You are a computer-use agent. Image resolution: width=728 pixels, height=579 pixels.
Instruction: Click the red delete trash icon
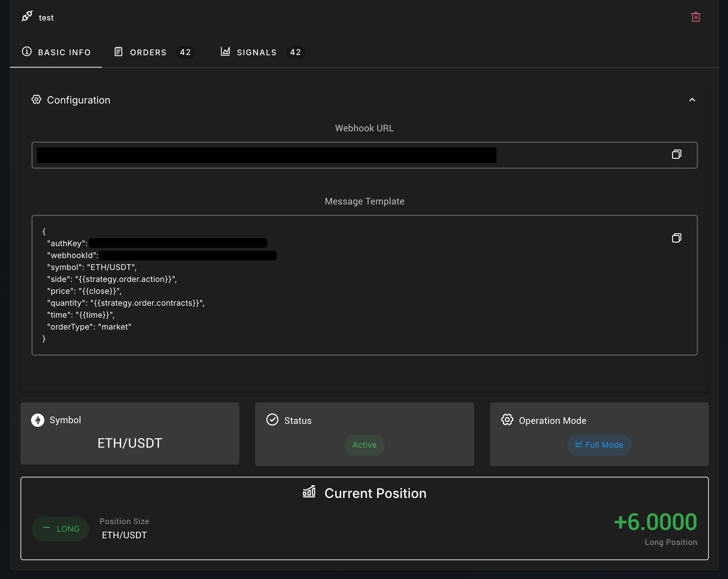tap(696, 17)
